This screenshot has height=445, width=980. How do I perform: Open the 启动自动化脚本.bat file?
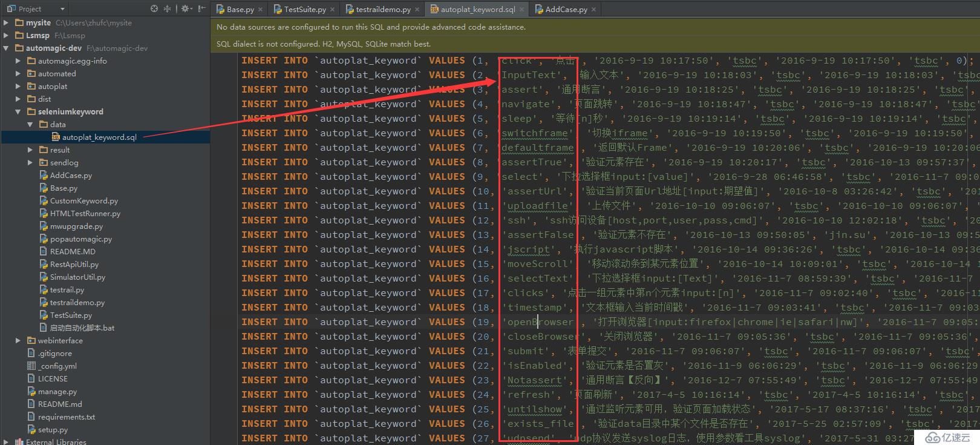coord(82,328)
